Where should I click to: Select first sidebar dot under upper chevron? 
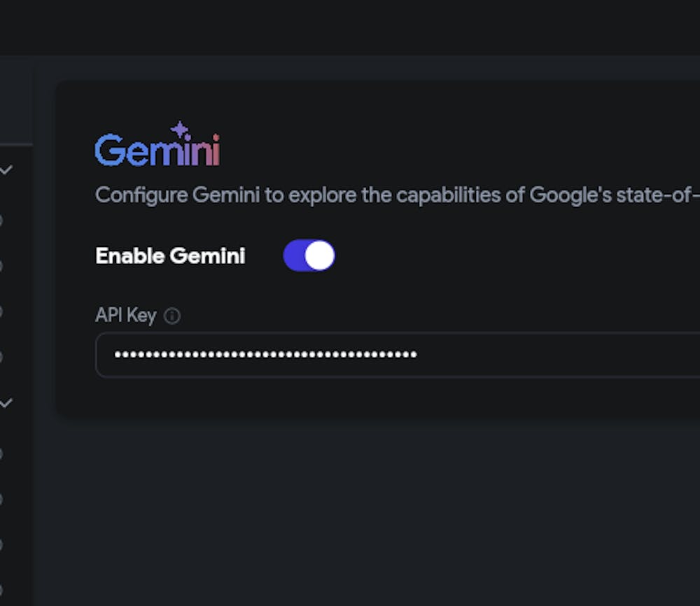click(x=1, y=220)
